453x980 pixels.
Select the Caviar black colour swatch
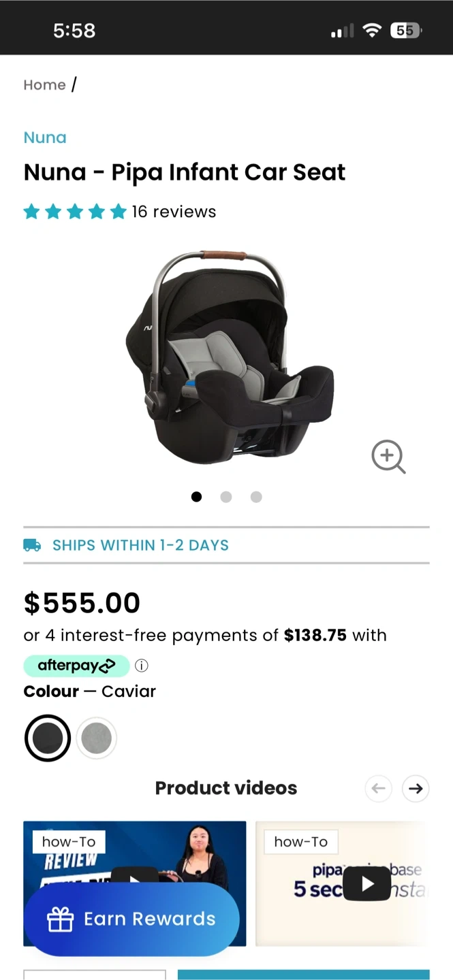tap(48, 738)
